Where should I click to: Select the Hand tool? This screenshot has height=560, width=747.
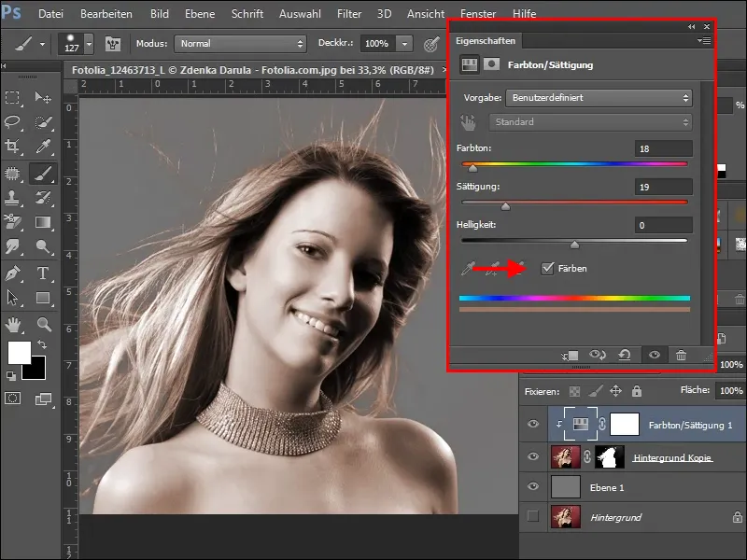12,325
